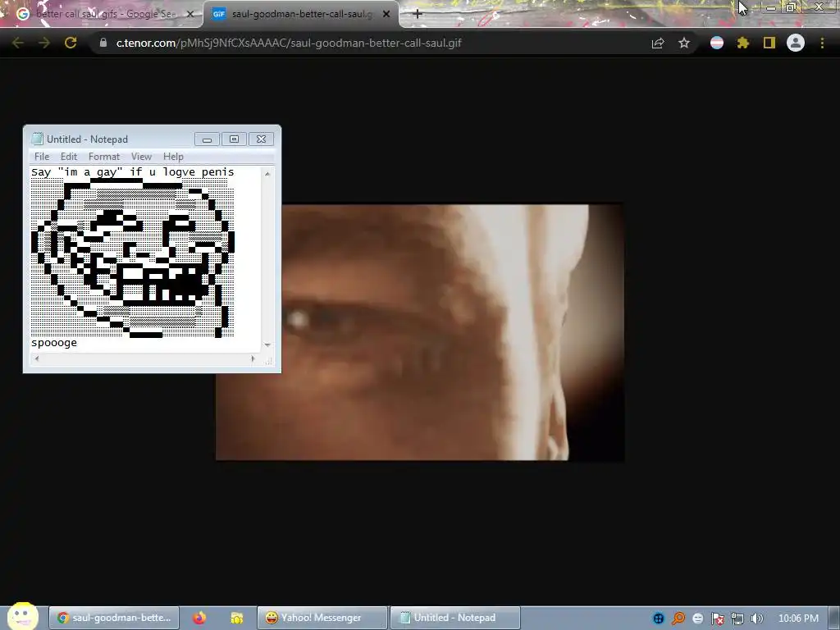This screenshot has height=630, width=840.
Task: Open Notepad Format menu
Action: pos(104,157)
